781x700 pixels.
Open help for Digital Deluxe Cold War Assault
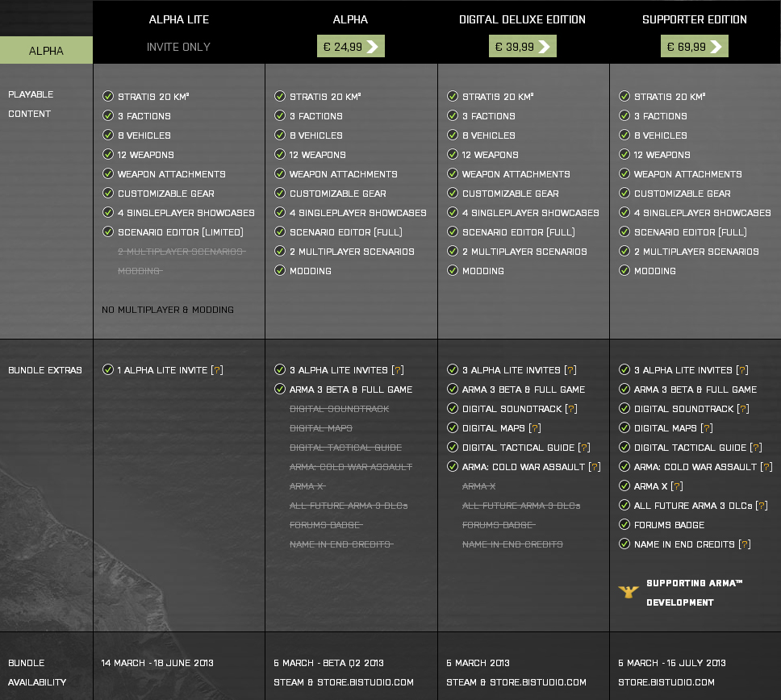[595, 467]
